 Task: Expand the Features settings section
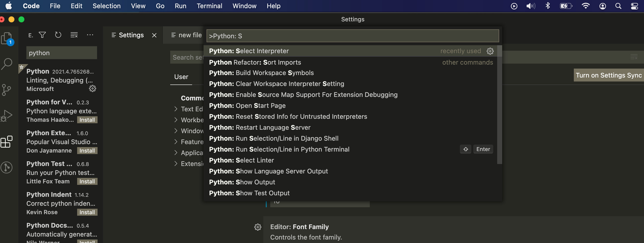tap(176, 142)
